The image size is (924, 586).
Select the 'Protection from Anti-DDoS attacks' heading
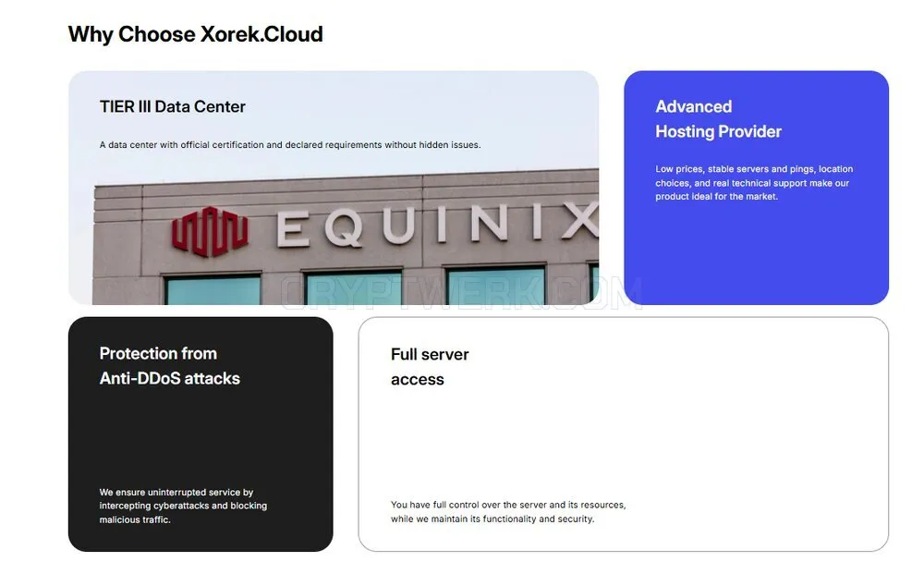pos(170,365)
